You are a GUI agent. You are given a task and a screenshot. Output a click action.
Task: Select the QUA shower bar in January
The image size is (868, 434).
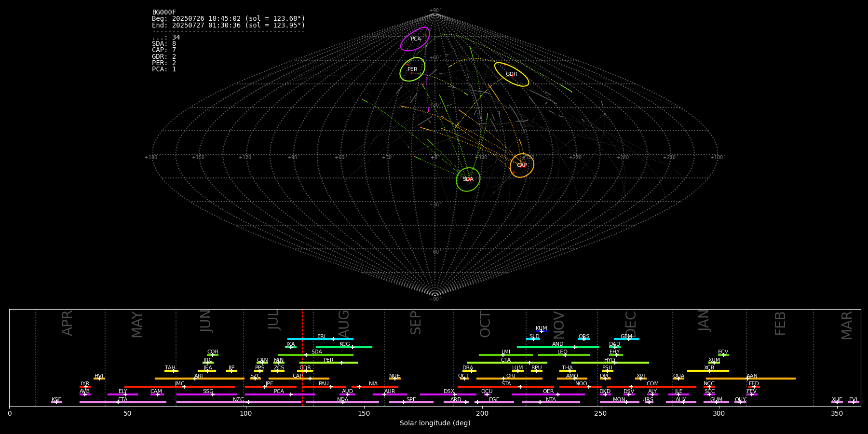tap(678, 379)
